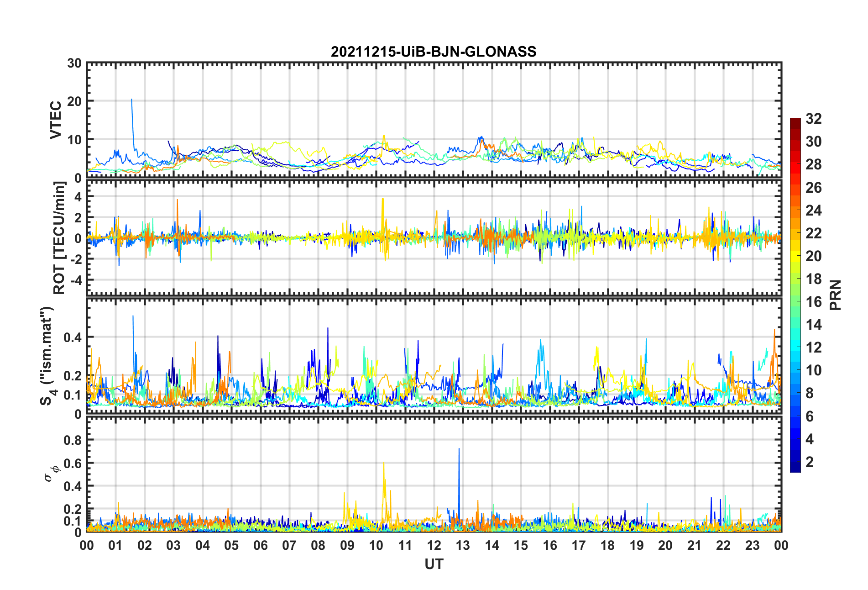
Task: Click the PRN colorbar label
Action: [835, 295]
